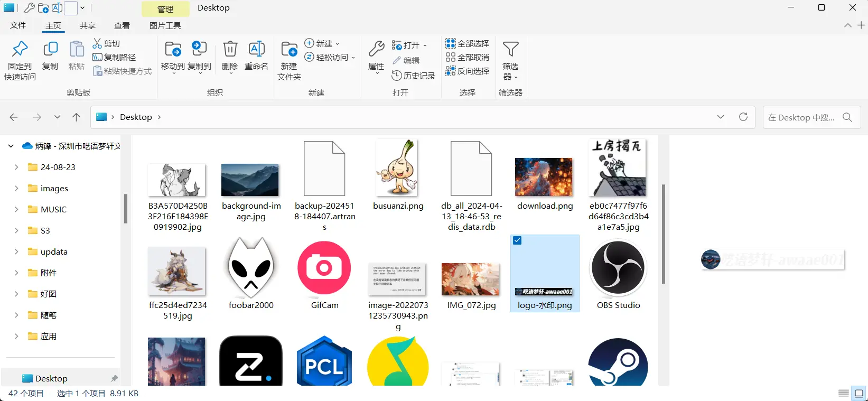Deselect everything (全部取消)
This screenshot has width=868, height=401.
pos(468,57)
